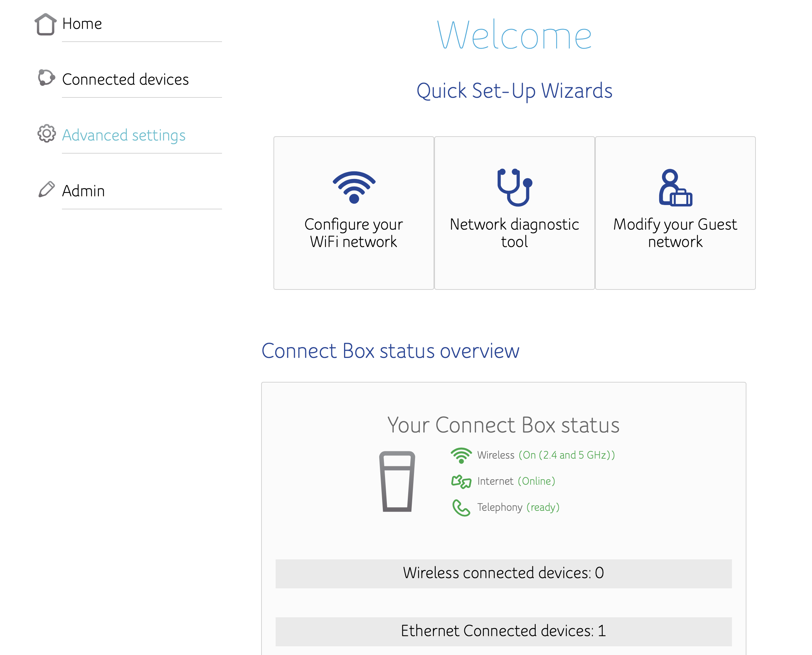
Task: Click the green Internet status arrows icon
Action: click(x=461, y=481)
